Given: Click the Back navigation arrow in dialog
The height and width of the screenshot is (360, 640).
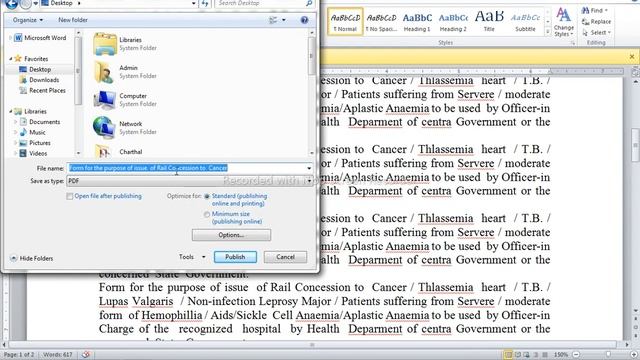Looking at the screenshot, I should 11,4.
